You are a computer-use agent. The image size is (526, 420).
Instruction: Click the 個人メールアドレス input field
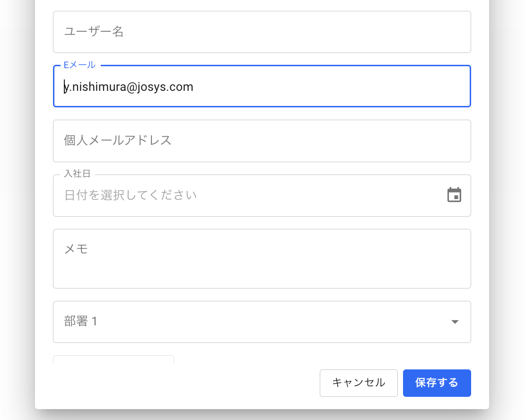[262, 141]
